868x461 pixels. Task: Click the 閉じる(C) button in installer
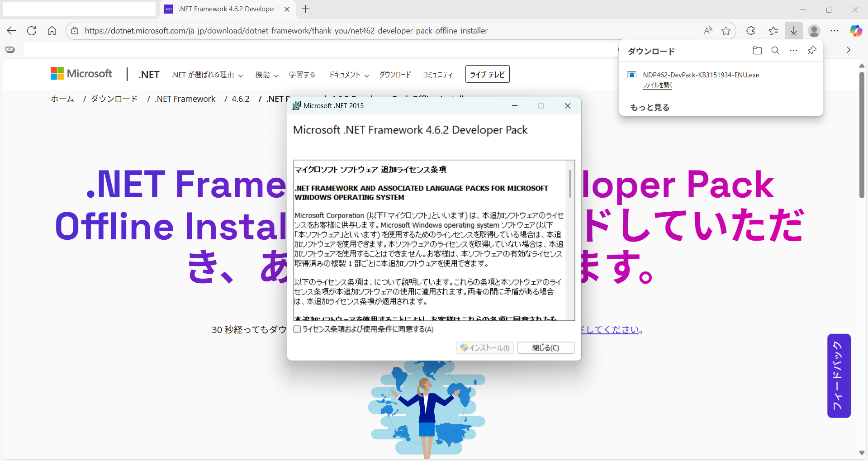coord(545,348)
